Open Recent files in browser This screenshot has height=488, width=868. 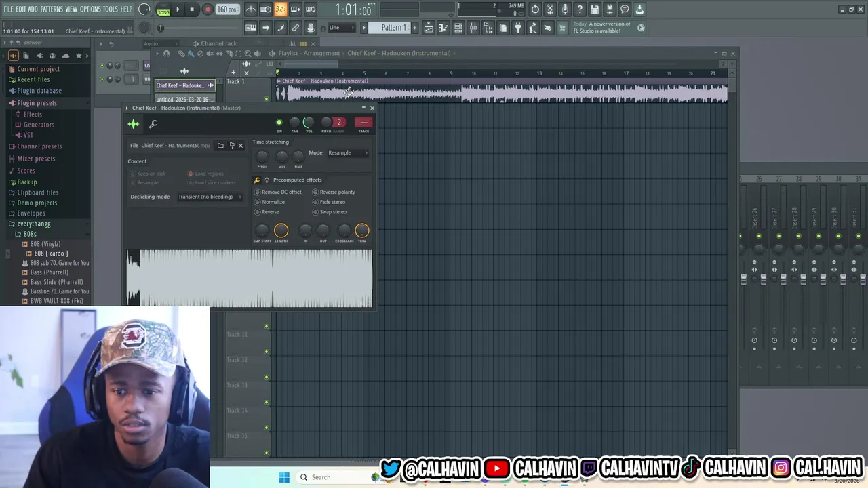(34, 79)
